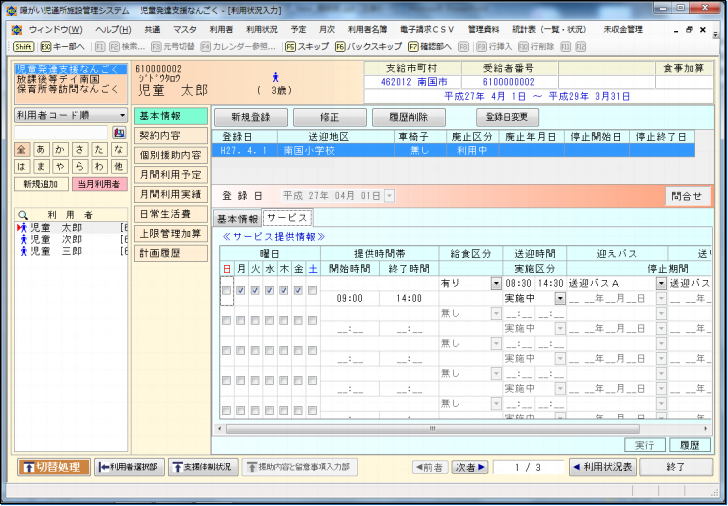Viewport: 728px width, 506px height.
Task: Switch to the サービス tab
Action: (x=287, y=218)
